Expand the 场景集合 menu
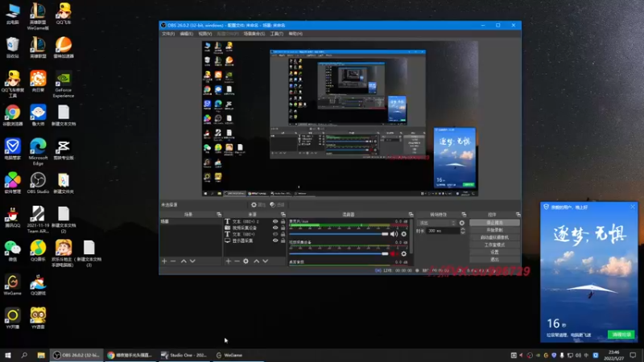The image size is (644, 362). (x=254, y=34)
